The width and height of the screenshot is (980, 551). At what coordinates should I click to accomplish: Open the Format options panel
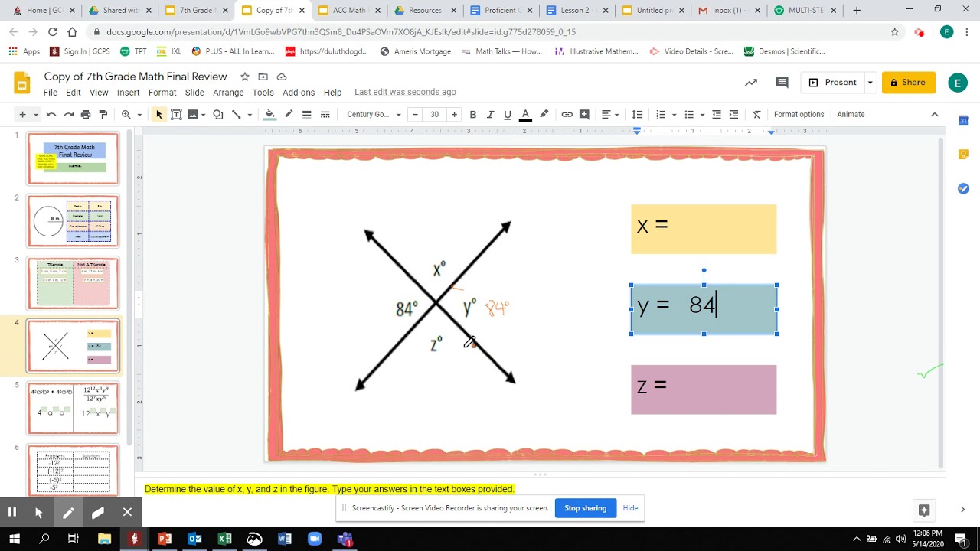click(799, 115)
